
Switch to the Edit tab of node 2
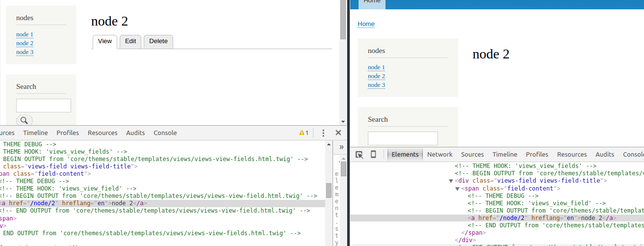(130, 42)
